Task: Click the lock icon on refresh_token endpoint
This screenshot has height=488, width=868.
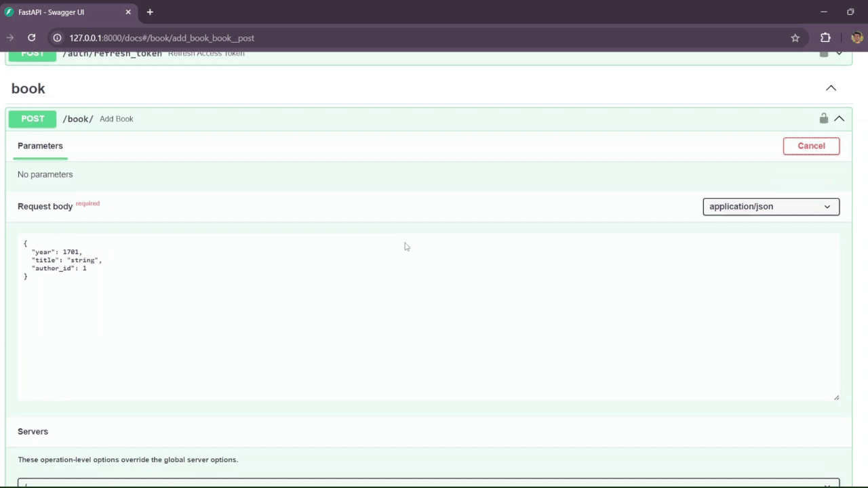Action: point(823,54)
